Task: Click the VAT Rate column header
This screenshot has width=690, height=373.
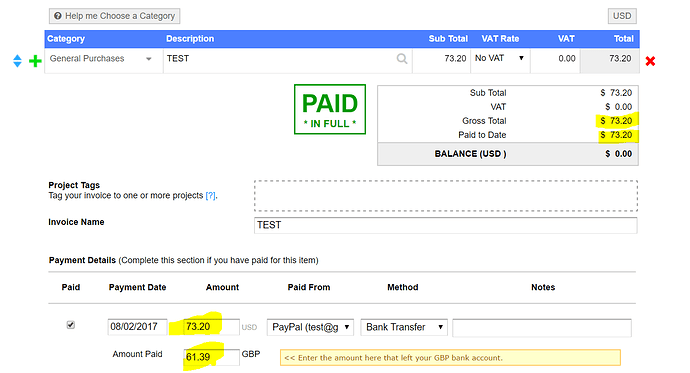Action: pyautogui.click(x=500, y=39)
